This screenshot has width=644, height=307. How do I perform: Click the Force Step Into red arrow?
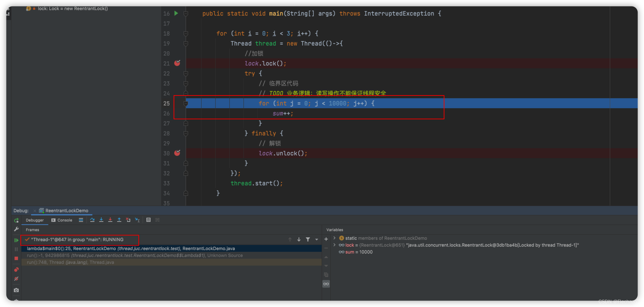click(110, 220)
